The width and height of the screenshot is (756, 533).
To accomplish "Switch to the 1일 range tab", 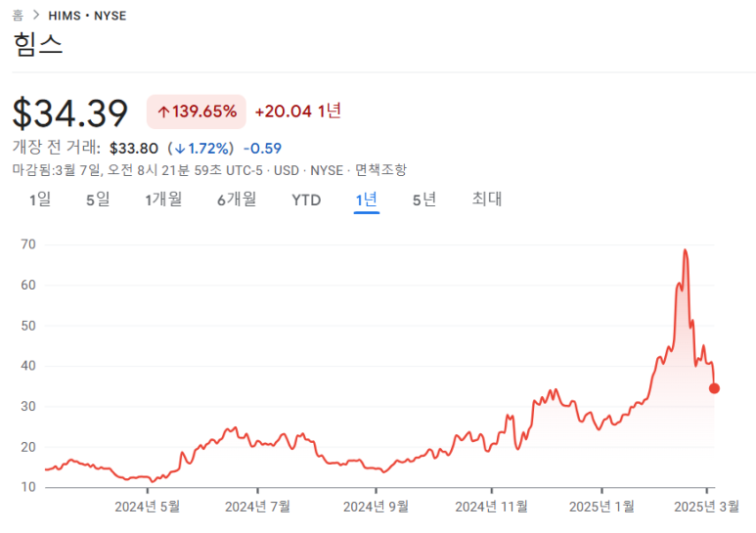I will coord(40,200).
